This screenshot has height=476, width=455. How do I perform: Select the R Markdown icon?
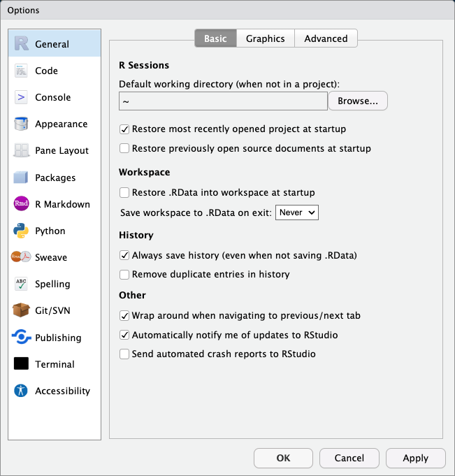[x=22, y=204]
